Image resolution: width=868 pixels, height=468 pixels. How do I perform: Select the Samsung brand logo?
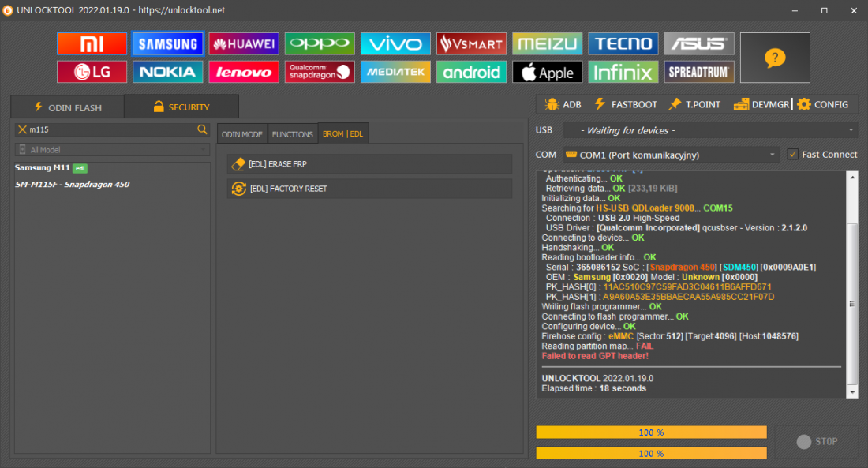pyautogui.click(x=168, y=43)
